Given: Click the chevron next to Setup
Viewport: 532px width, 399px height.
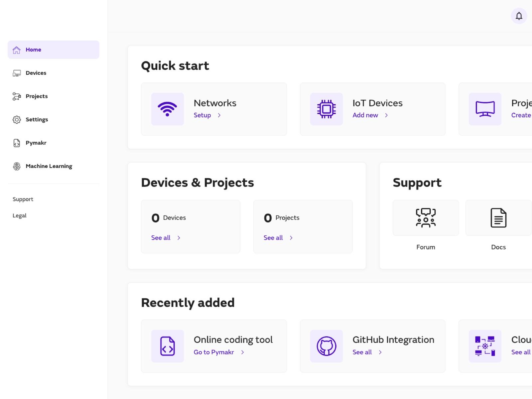Looking at the screenshot, I should (219, 115).
